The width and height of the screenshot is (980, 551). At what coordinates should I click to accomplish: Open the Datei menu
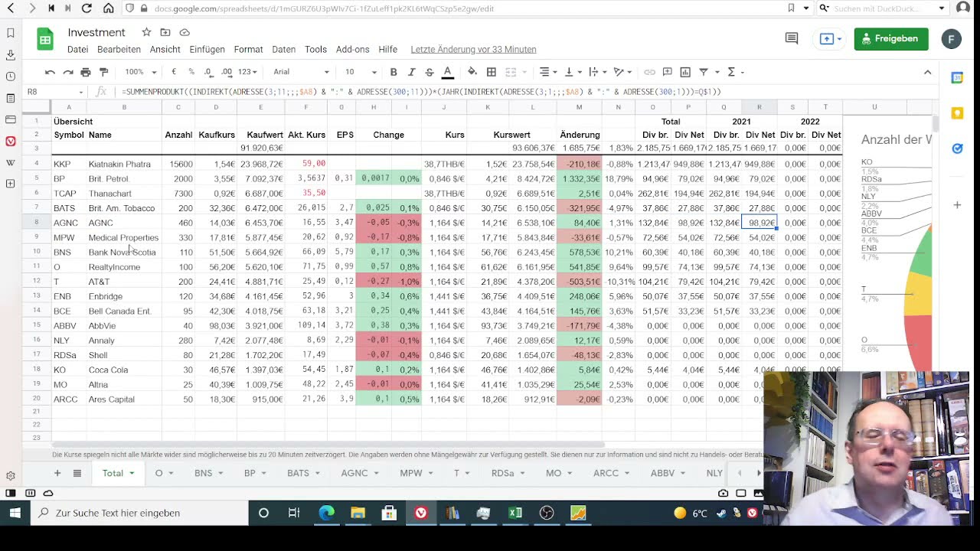(77, 49)
